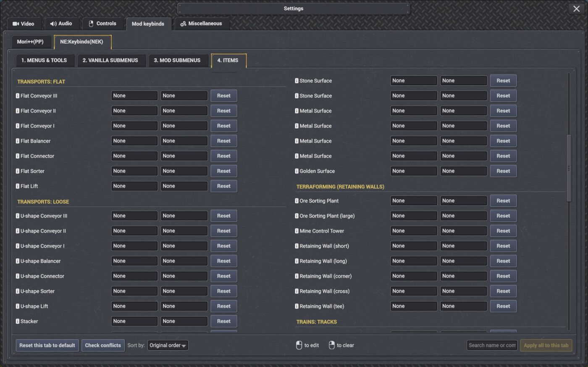
Task: Select the 2. VANILLA SUBMENUS tab
Action: [x=110, y=61]
